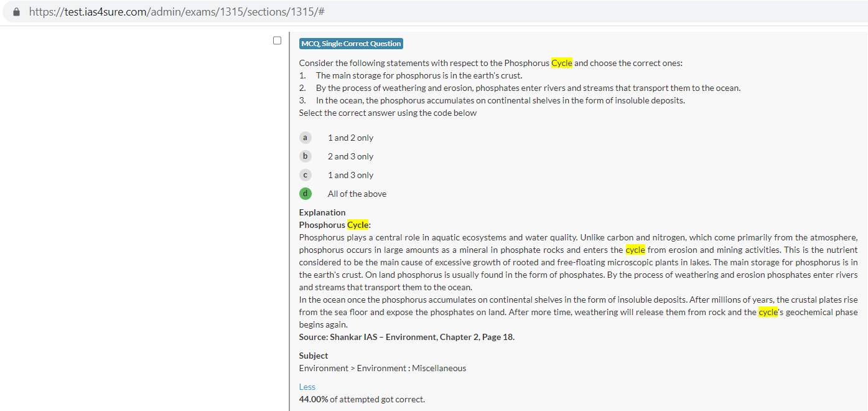Click the 'Environment : Miscellaneous' subject text
Image resolution: width=868 pixels, height=411 pixels.
coord(411,368)
